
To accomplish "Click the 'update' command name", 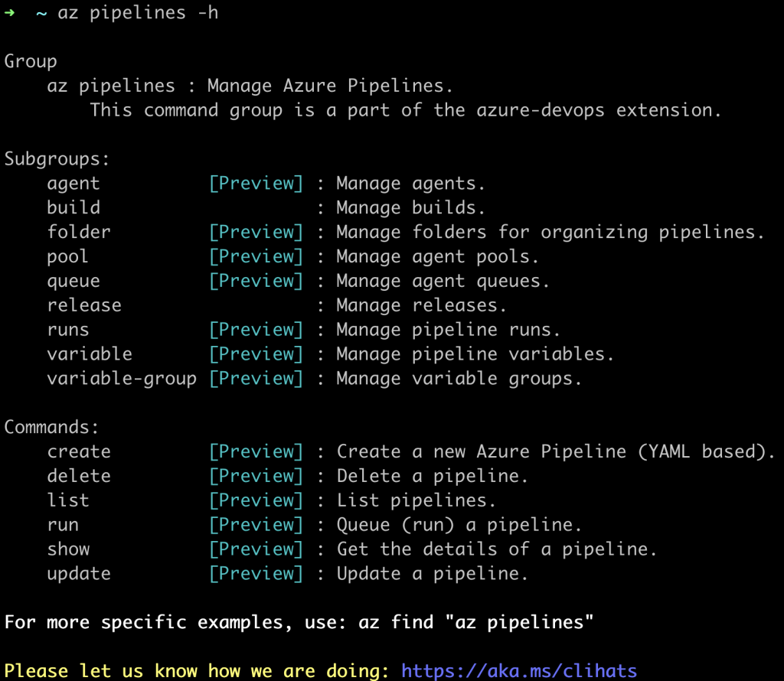I will click(79, 574).
